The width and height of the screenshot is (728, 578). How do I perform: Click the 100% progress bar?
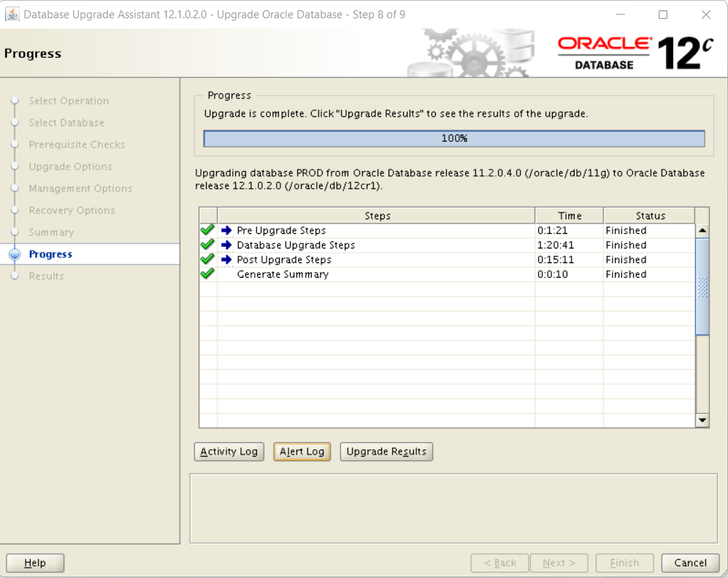click(x=454, y=138)
